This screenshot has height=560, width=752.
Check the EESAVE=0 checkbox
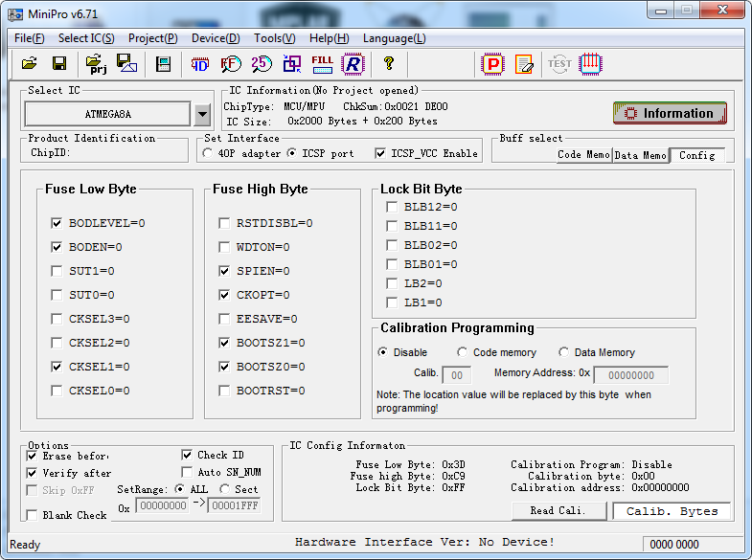pyautogui.click(x=224, y=319)
